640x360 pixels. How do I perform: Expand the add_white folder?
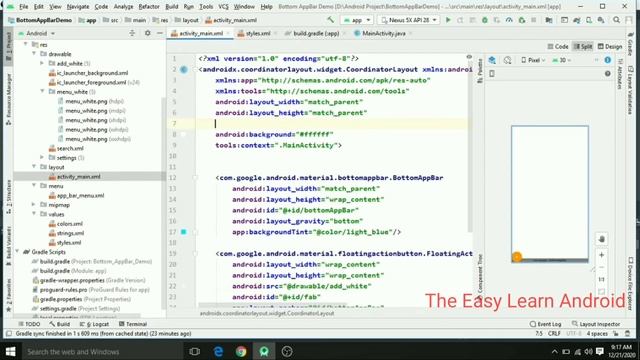(x=42, y=63)
